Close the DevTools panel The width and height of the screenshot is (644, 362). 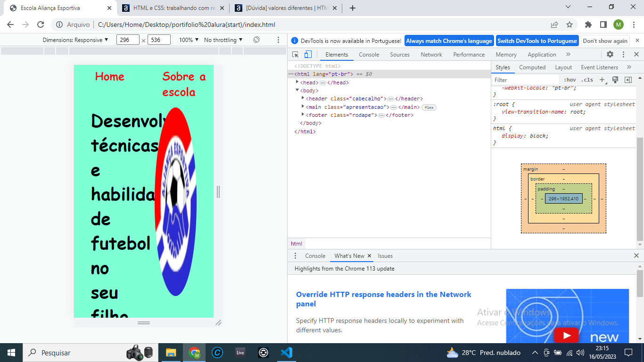point(636,54)
